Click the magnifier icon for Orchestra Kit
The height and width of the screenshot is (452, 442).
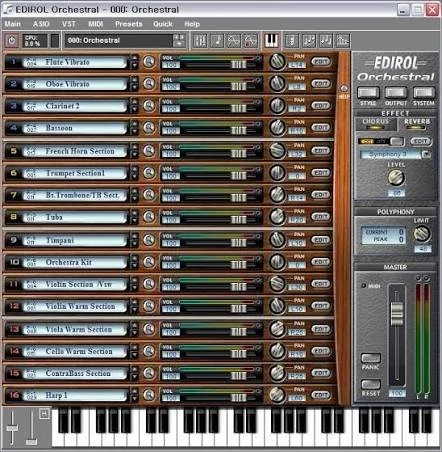pos(149,262)
